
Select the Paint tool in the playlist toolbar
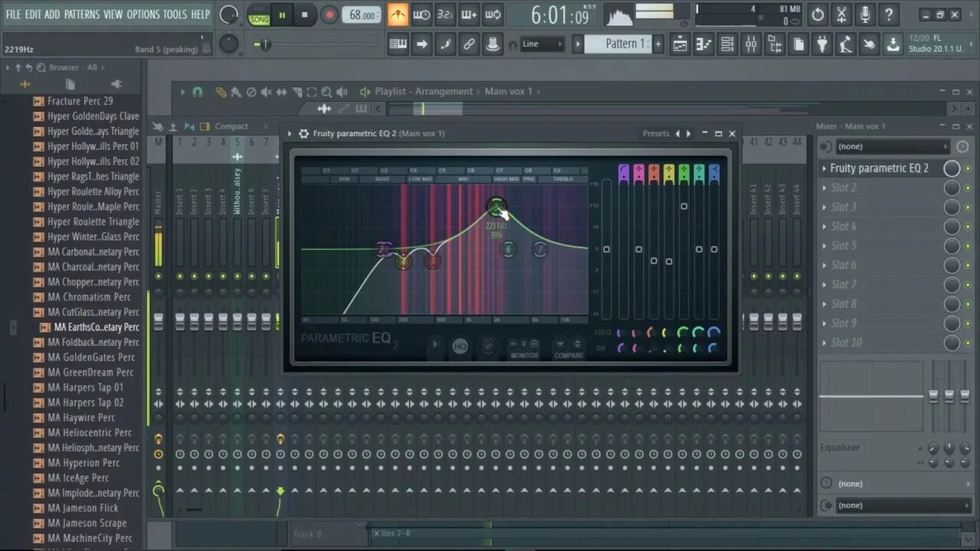[236, 91]
